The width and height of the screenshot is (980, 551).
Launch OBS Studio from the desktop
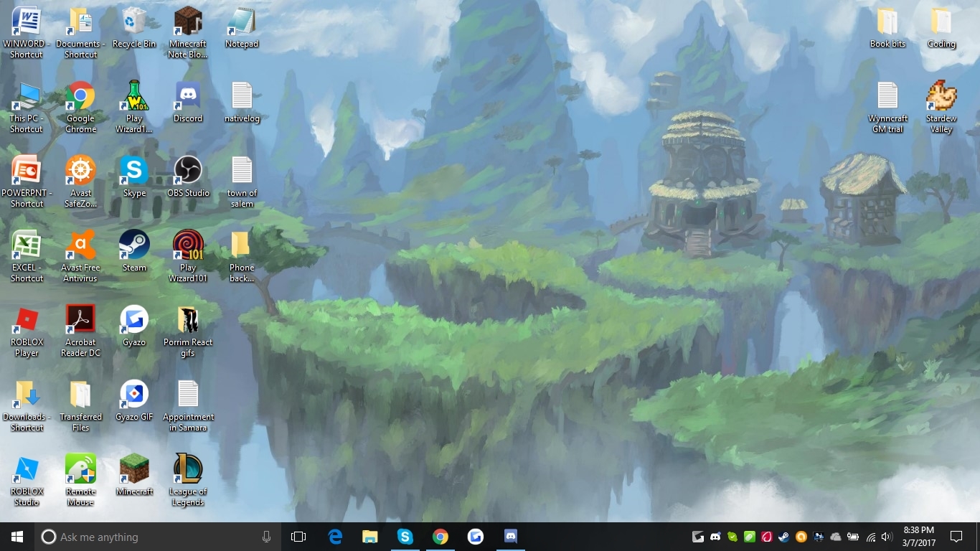[187, 170]
